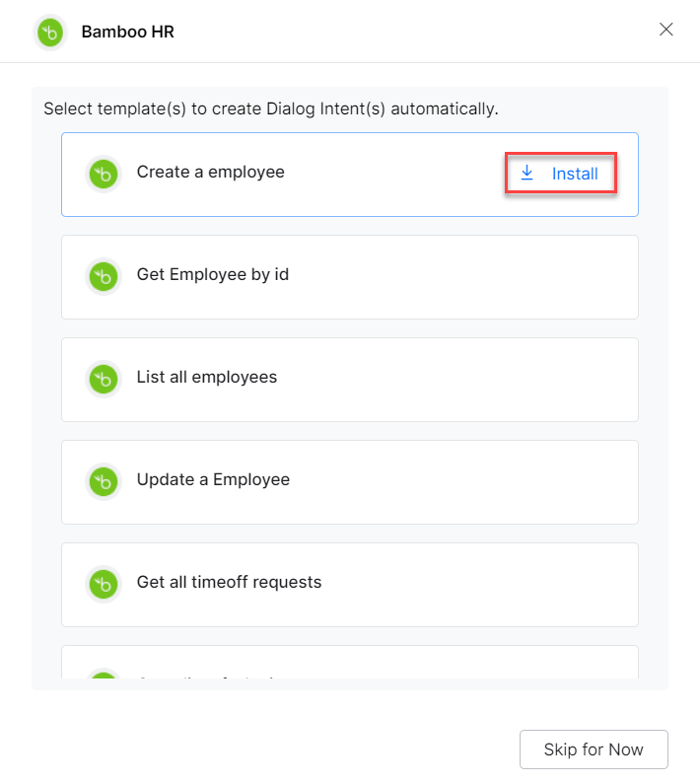Image resolution: width=700 pixels, height=784 pixels.
Task: Click the Bamboo HR dialog title text
Action: coord(127,32)
